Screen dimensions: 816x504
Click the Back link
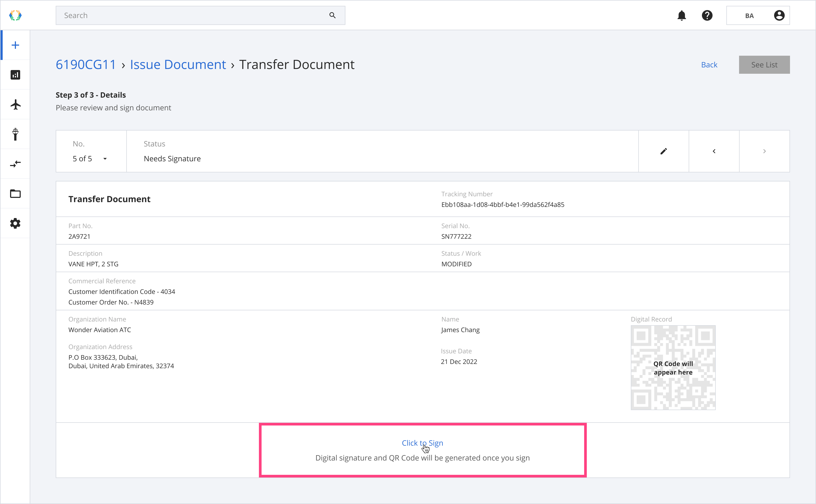(x=709, y=65)
